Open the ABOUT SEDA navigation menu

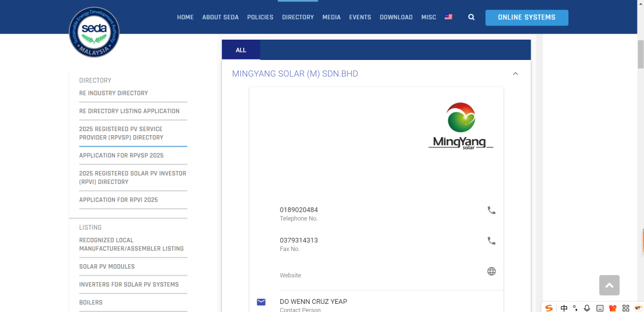click(220, 17)
